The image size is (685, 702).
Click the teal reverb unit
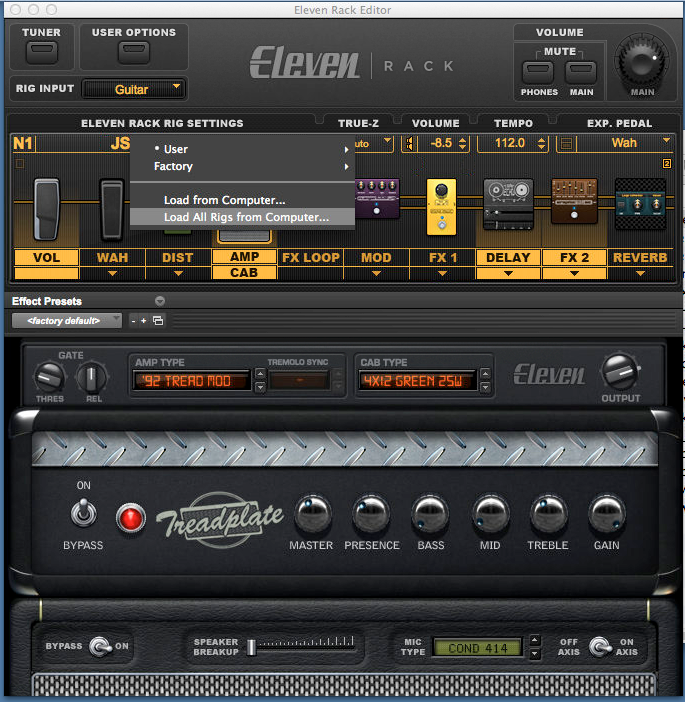pos(640,204)
